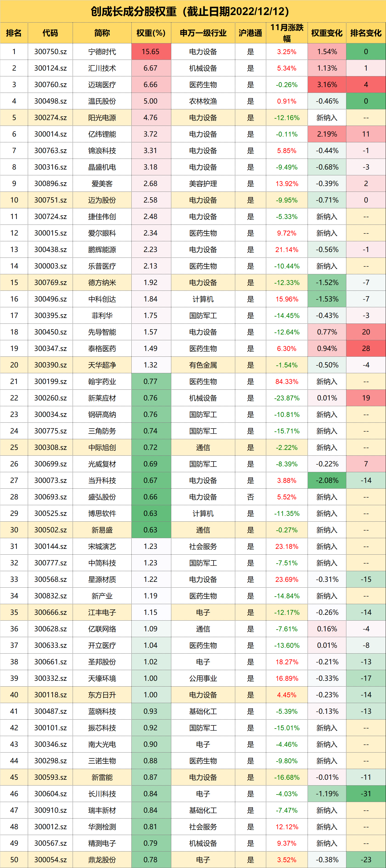Click the 农林牧渔 industry cell
The width and height of the screenshot is (386, 868).
203,101
